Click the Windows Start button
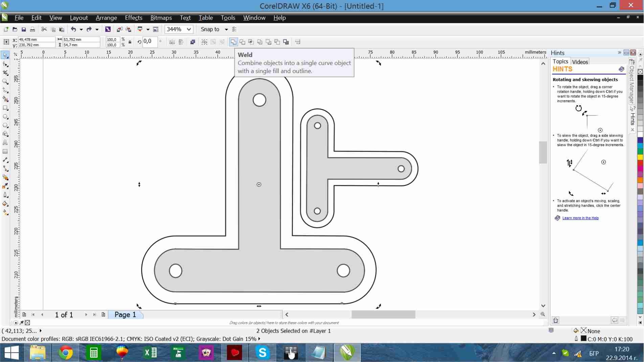 pyautogui.click(x=12, y=353)
